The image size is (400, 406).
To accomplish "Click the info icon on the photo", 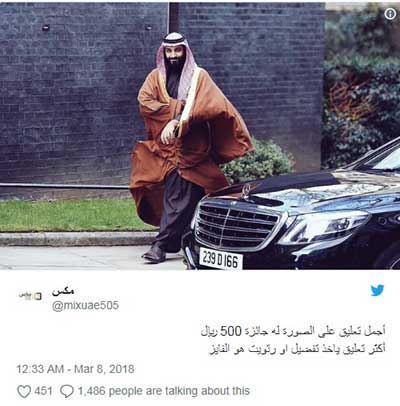I will coord(390,14).
